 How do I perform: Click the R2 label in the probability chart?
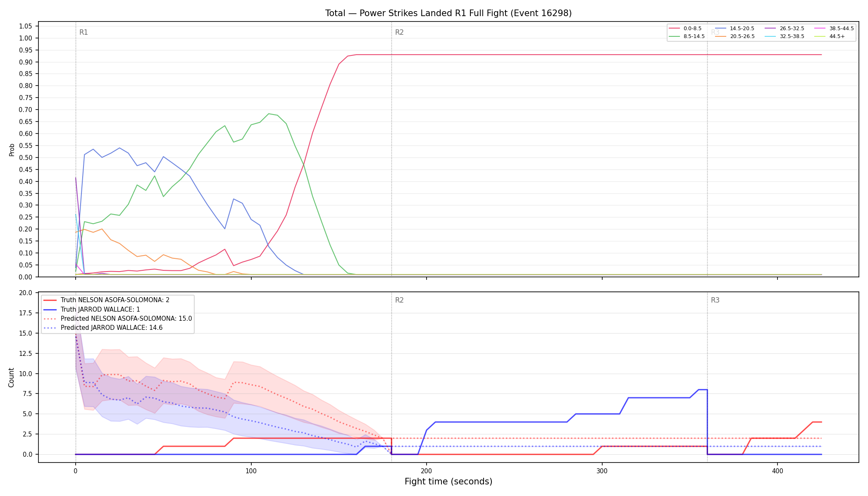[x=399, y=32]
